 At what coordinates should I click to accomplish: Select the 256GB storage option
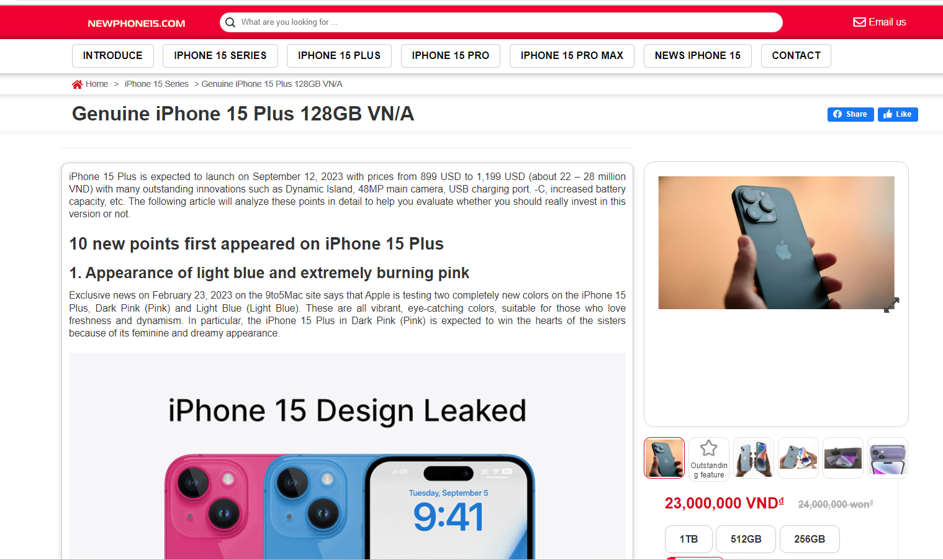(x=810, y=539)
